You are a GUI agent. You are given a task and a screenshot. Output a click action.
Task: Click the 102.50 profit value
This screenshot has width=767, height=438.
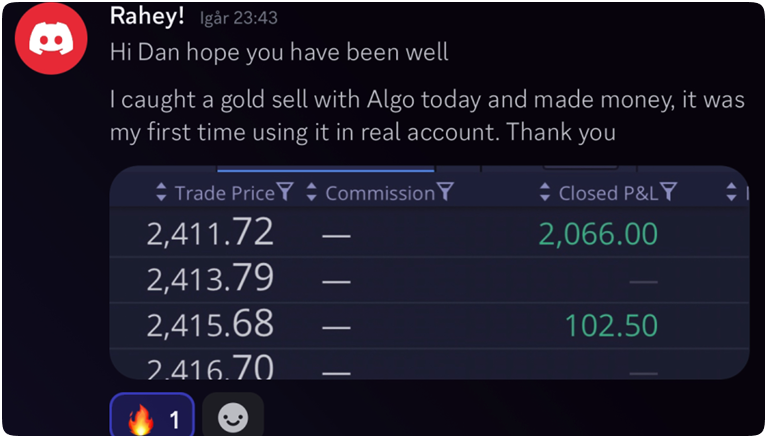click(x=611, y=326)
